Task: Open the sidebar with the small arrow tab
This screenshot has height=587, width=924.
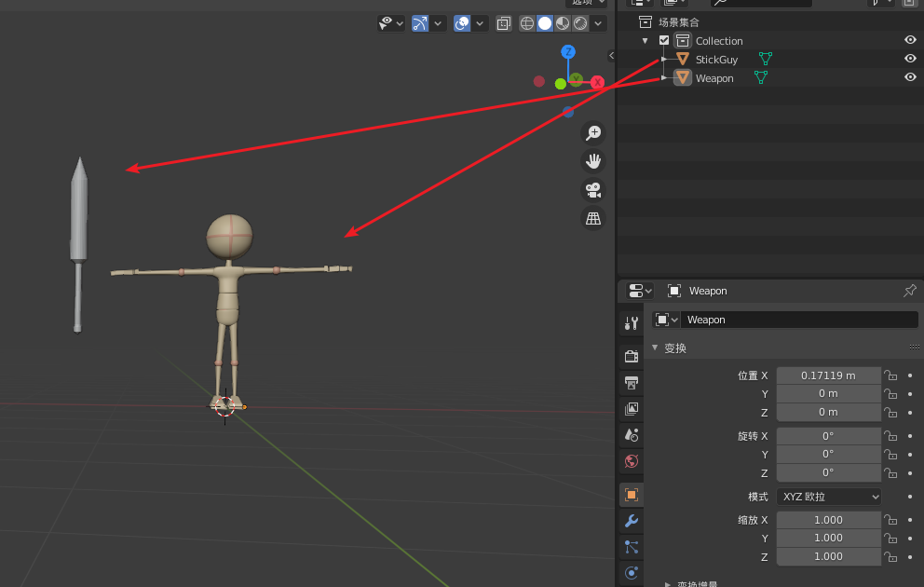Action: coord(611,55)
